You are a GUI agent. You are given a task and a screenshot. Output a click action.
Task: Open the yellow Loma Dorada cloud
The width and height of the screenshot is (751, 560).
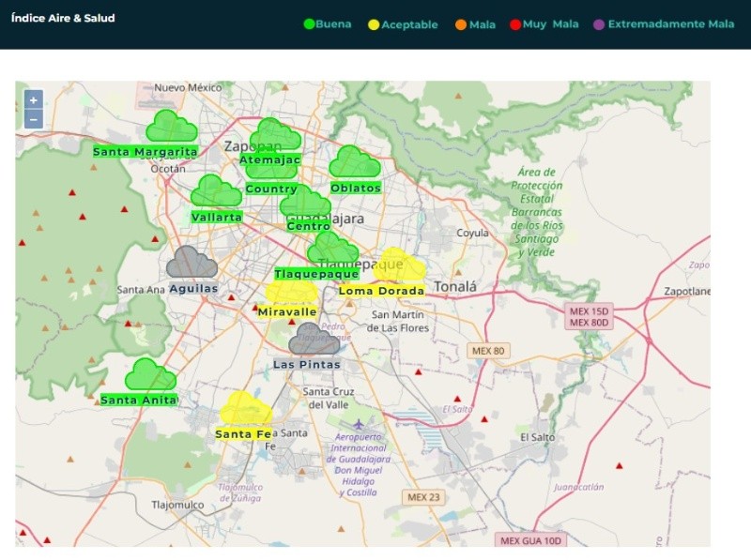tap(400, 265)
